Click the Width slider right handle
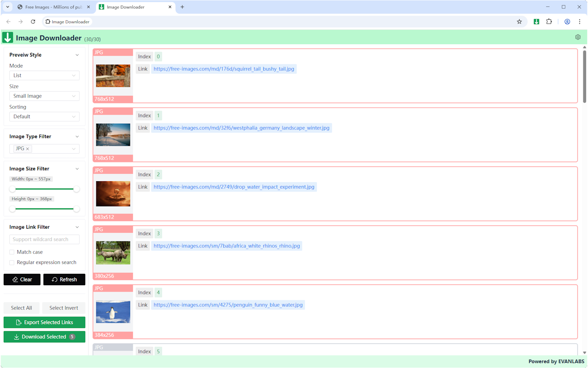Screen dimensions: 588x368 point(77,189)
